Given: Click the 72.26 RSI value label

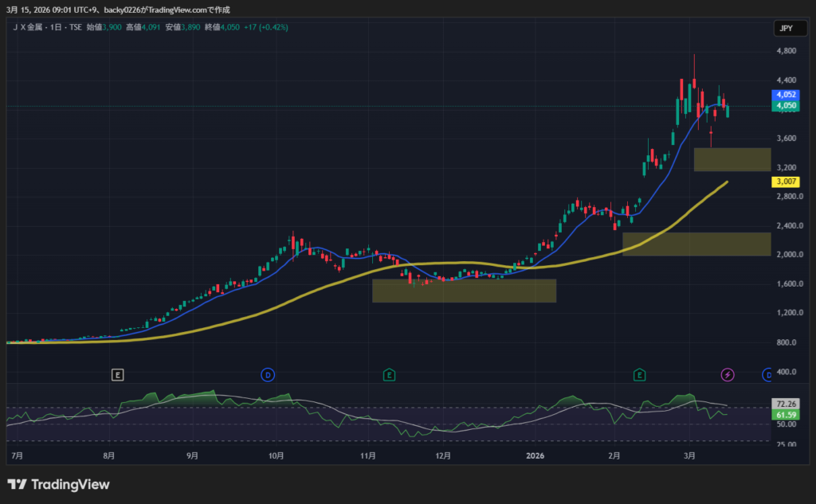Looking at the screenshot, I should coord(786,405).
